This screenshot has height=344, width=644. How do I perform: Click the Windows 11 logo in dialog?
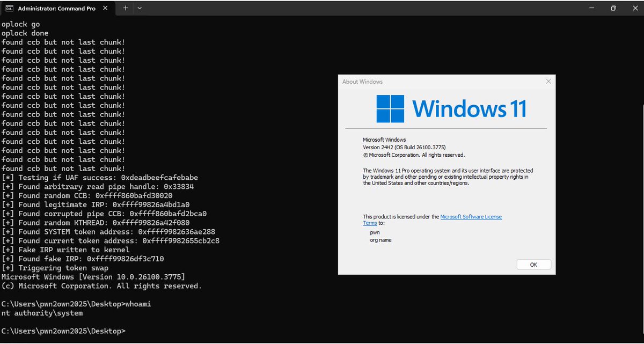click(451, 108)
